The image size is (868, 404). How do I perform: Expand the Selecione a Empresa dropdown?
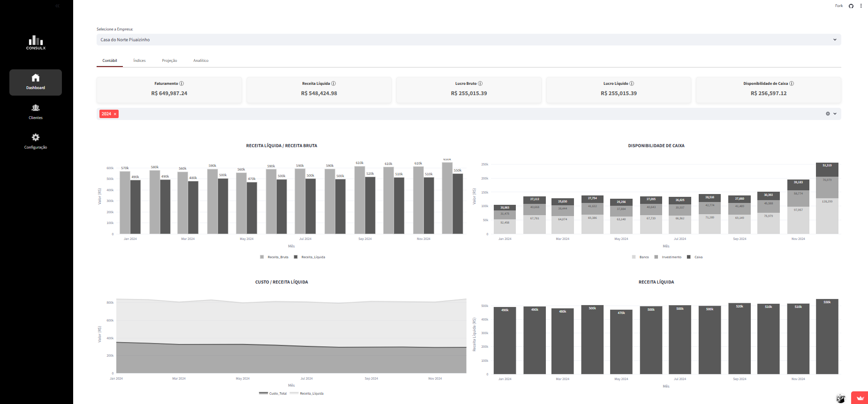click(x=835, y=40)
